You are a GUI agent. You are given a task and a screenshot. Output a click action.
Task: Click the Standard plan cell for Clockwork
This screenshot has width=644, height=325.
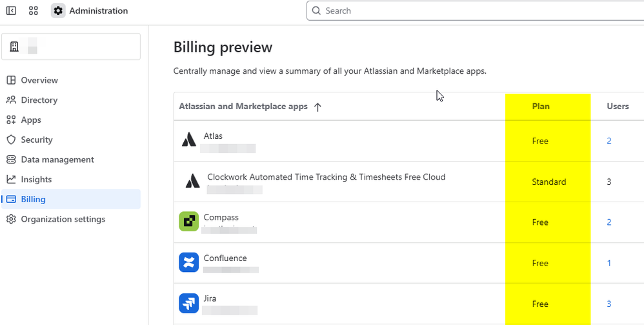pyautogui.click(x=548, y=182)
